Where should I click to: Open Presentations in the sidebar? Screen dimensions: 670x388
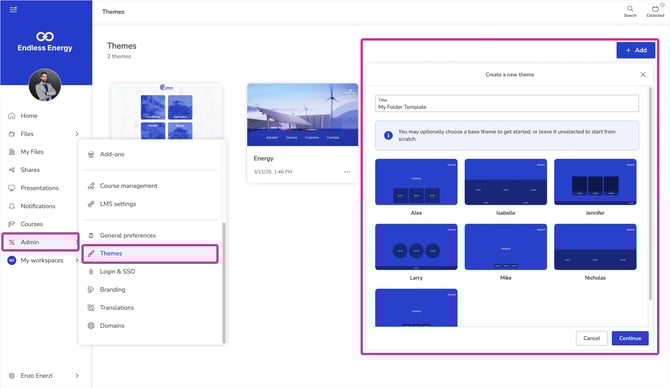[41, 188]
